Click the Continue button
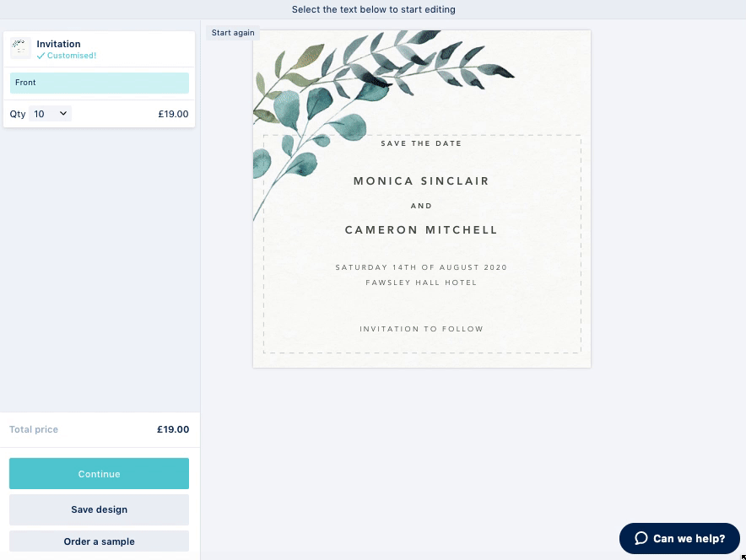The width and height of the screenshot is (746, 560). coord(99,473)
